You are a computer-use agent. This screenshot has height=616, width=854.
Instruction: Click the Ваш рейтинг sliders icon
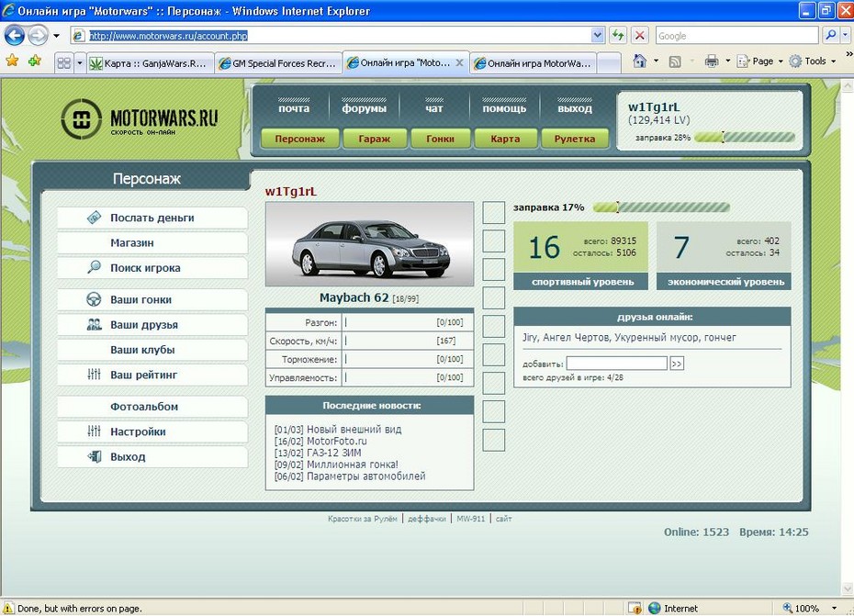(x=94, y=375)
